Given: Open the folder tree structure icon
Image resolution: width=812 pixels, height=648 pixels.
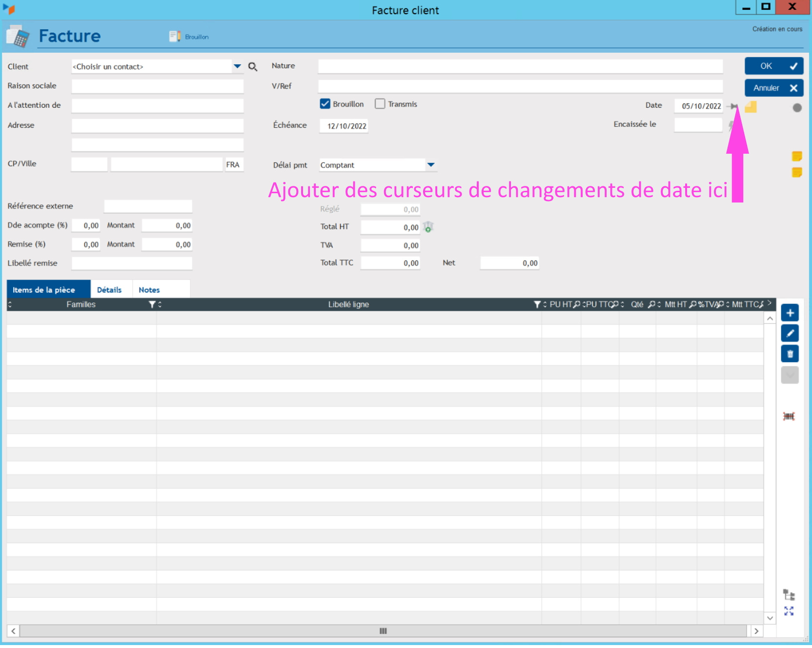Looking at the screenshot, I should tap(789, 595).
